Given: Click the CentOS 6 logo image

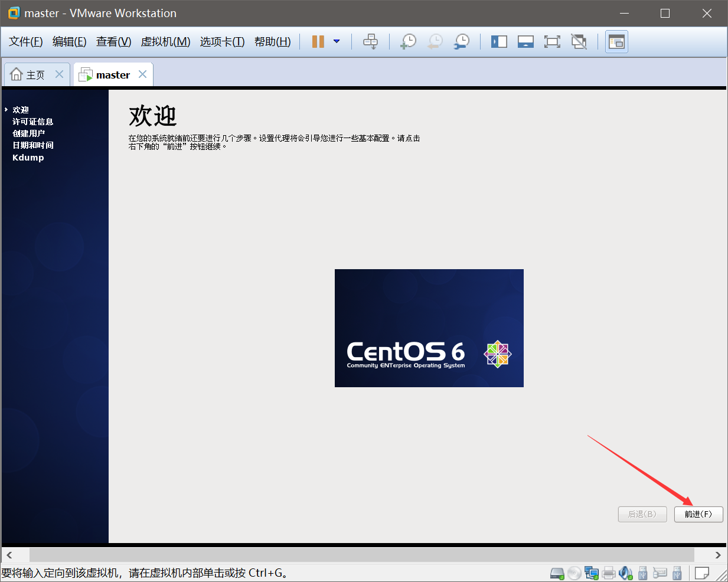Looking at the screenshot, I should click(429, 328).
